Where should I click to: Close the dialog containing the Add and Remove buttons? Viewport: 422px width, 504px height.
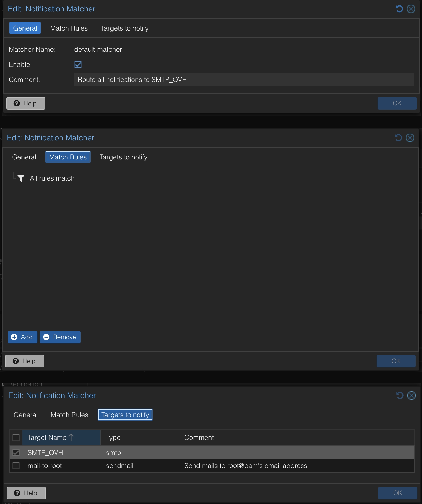(410, 138)
